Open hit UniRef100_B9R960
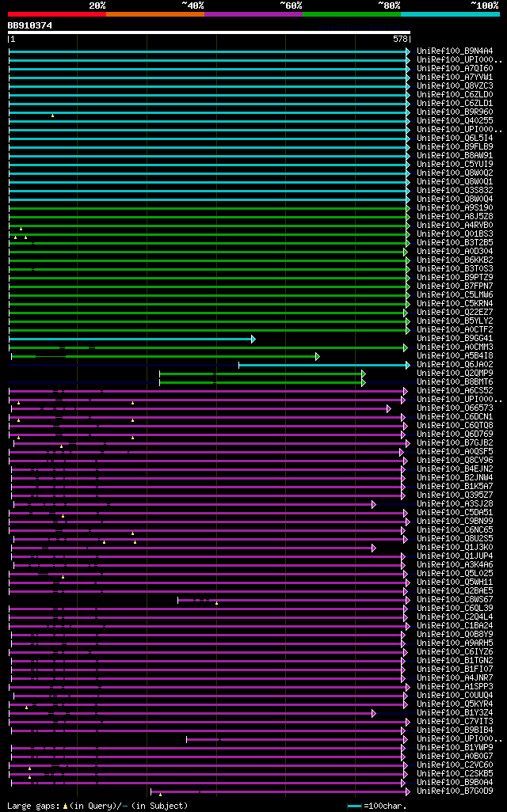The image size is (507, 812). tap(456, 112)
